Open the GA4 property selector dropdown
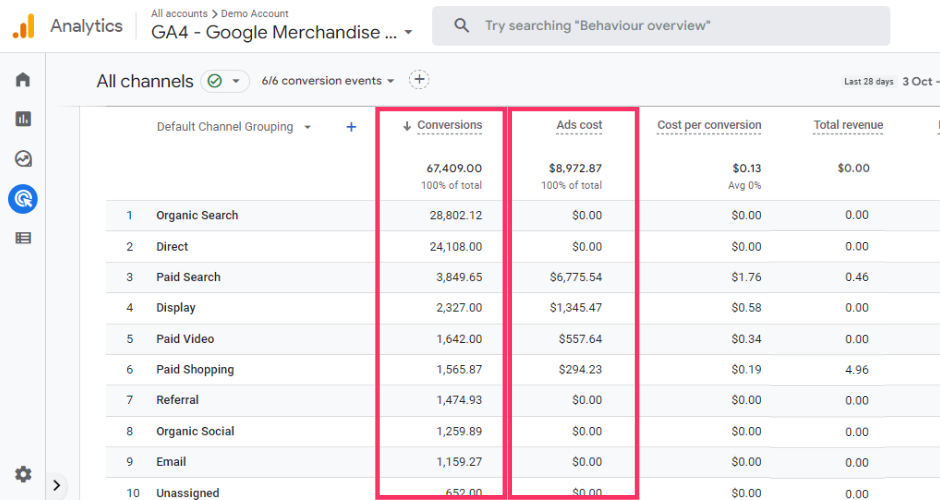The height and width of the screenshot is (500, 940). click(x=282, y=33)
